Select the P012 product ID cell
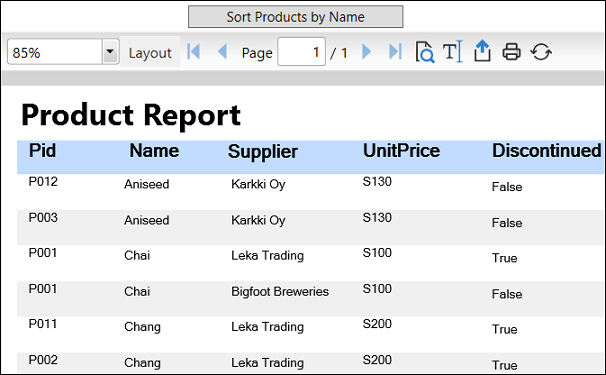The image size is (606, 375). (x=43, y=181)
